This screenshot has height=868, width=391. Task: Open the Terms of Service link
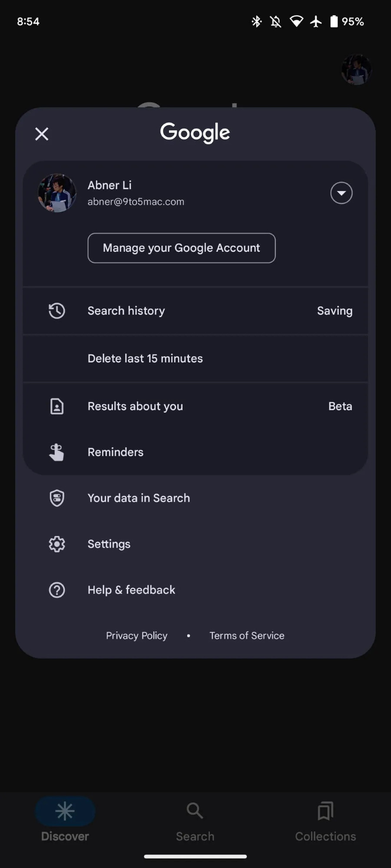tap(247, 636)
